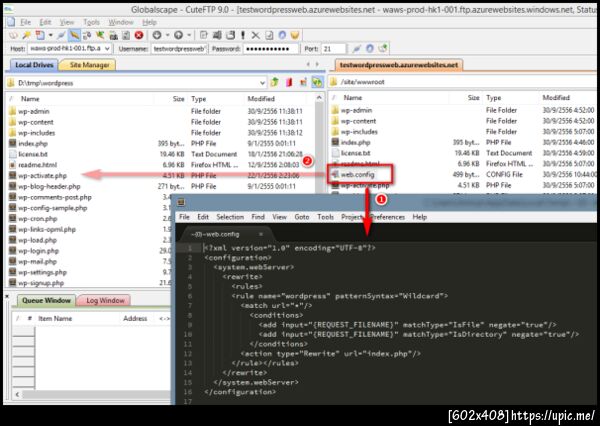This screenshot has width=600, height=426.
Task: Open the Preferences menu in the editor window
Action: (x=387, y=217)
